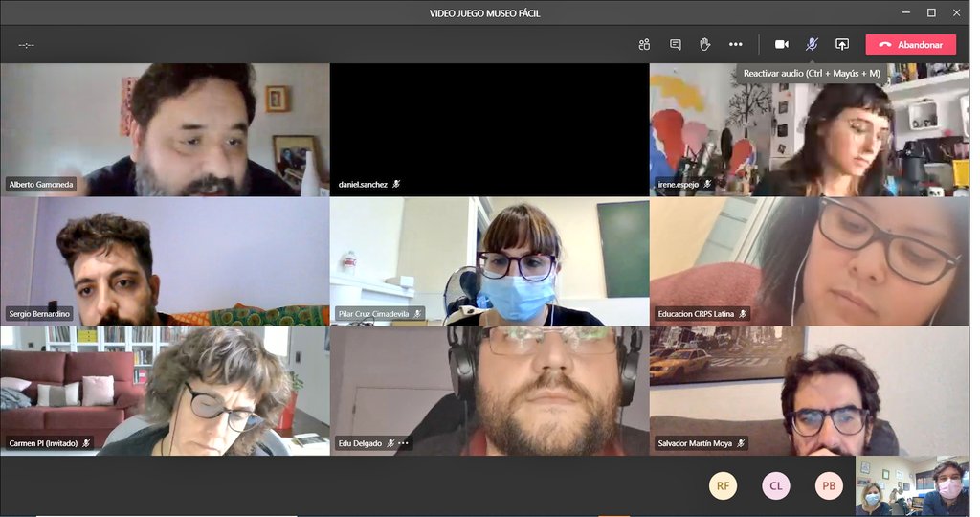Click the irene.espejo name label

[x=679, y=185]
